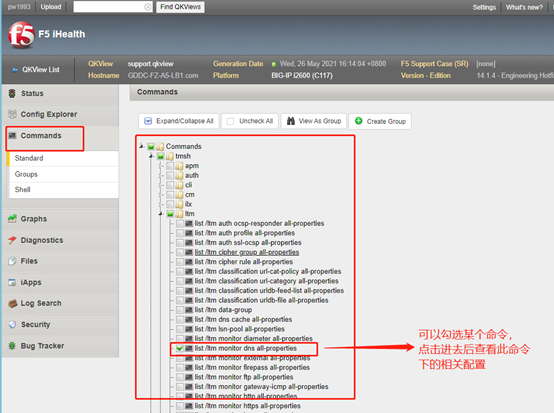Check list /ltm auth ocsp-responder all-properties

[180, 223]
